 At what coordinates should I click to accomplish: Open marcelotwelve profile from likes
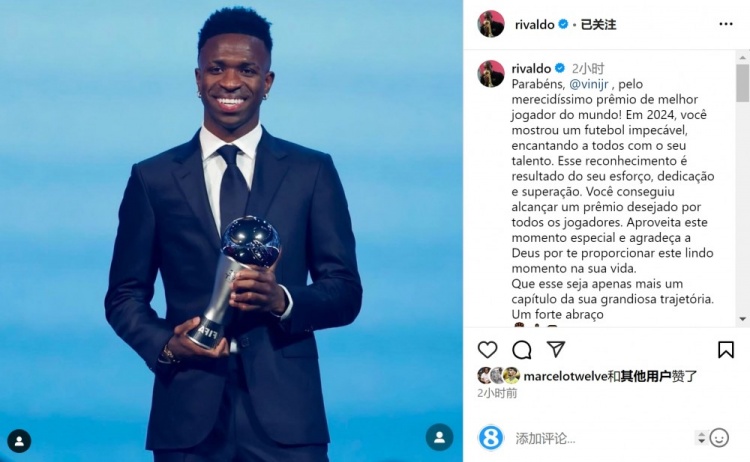click(565, 376)
